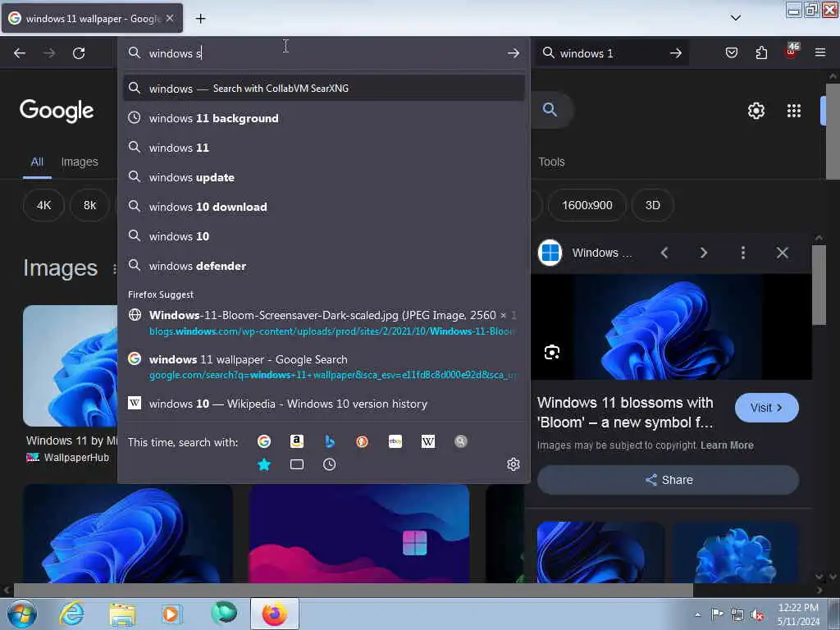Image resolution: width=840 pixels, height=630 pixels.
Task: Click the Share button in preview
Action: [668, 480]
